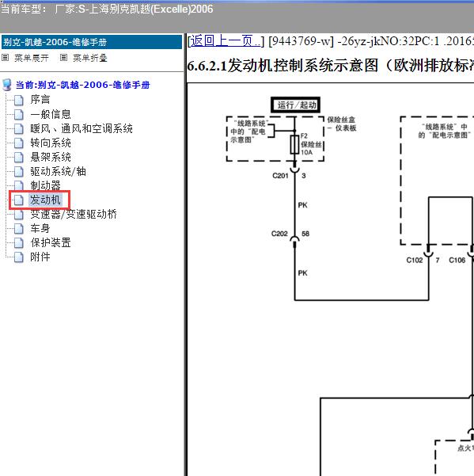Click the 6.6.2.1发动机控制系统示意图 heading
This screenshot has height=476, width=474.
pos(330,65)
